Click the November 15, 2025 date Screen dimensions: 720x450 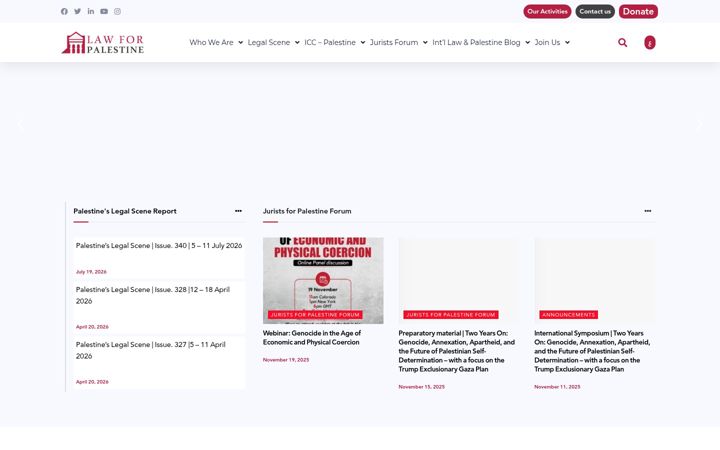point(422,387)
